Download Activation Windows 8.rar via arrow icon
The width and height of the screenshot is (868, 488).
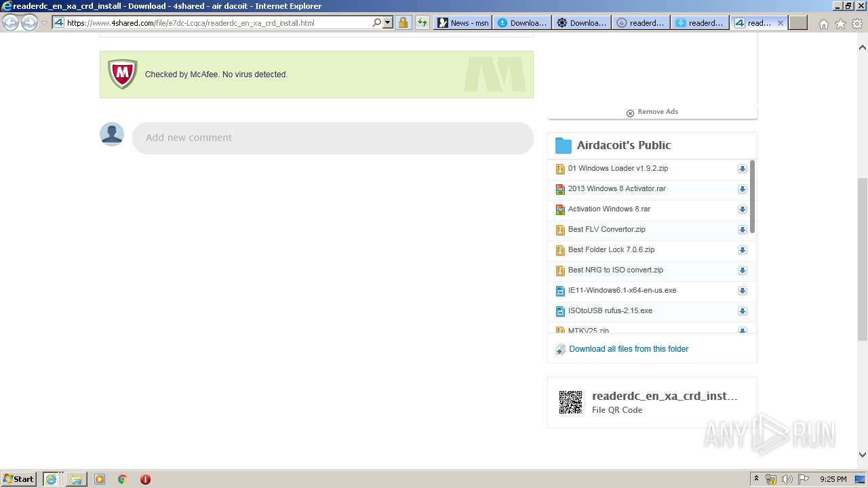click(742, 209)
